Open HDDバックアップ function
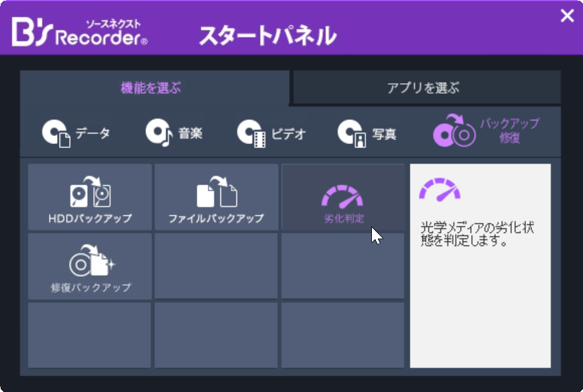 pos(90,197)
